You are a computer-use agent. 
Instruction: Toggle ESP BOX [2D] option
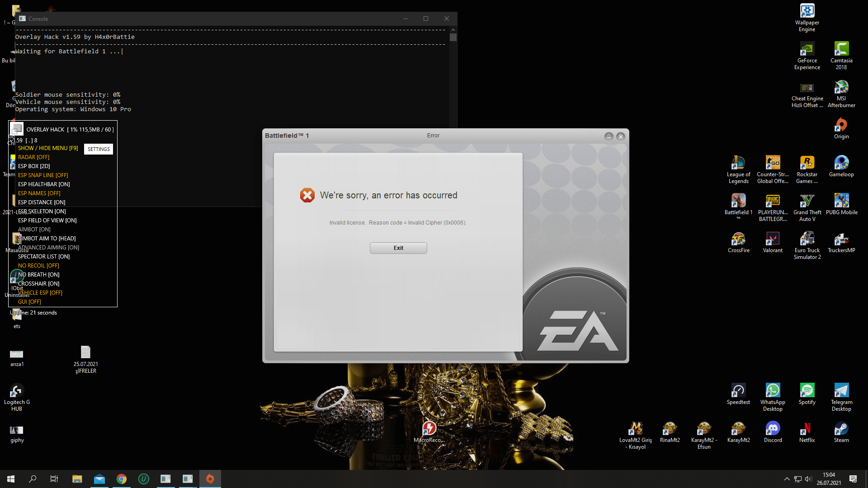[x=34, y=166]
